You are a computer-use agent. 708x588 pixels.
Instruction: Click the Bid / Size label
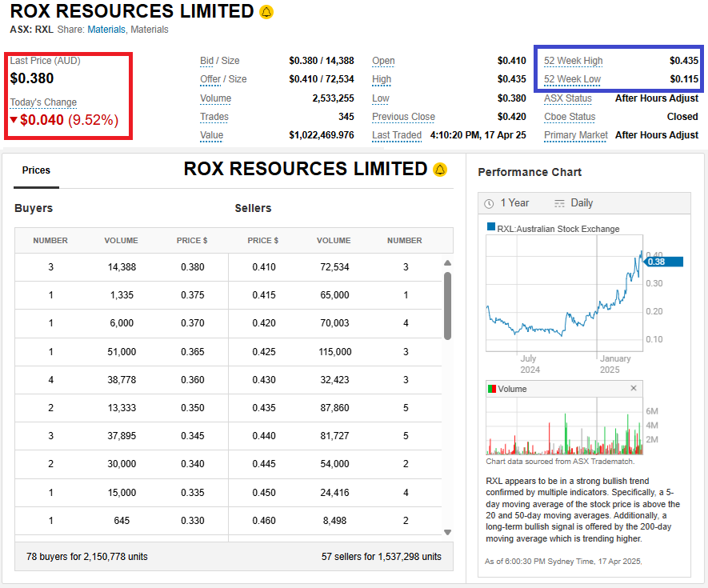219,61
